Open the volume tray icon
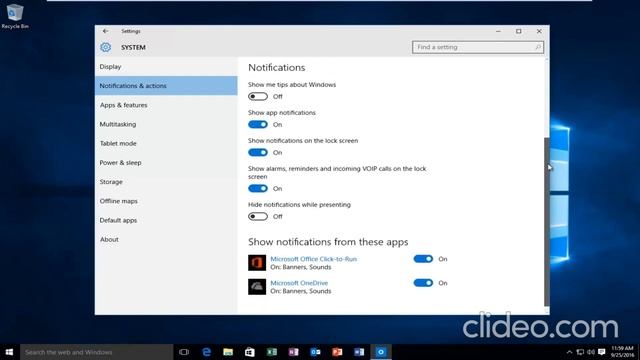Image resolution: width=640 pixels, height=360 pixels. tap(591, 352)
